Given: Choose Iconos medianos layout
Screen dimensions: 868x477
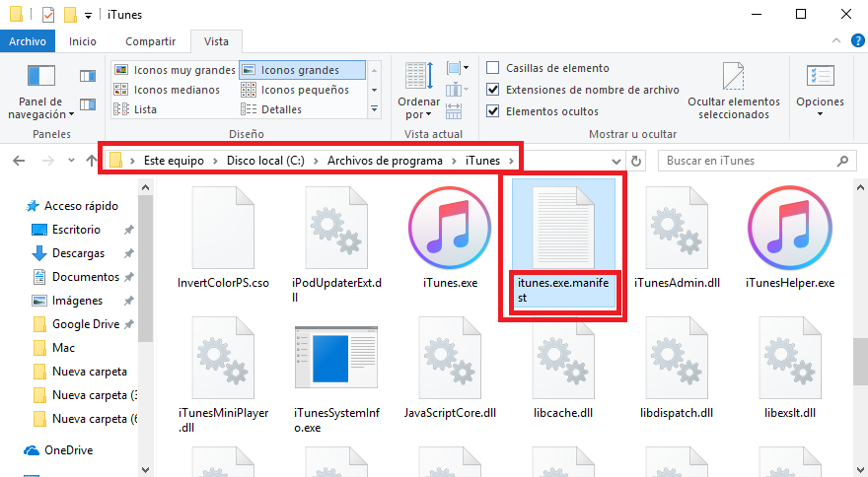Looking at the screenshot, I should [167, 90].
